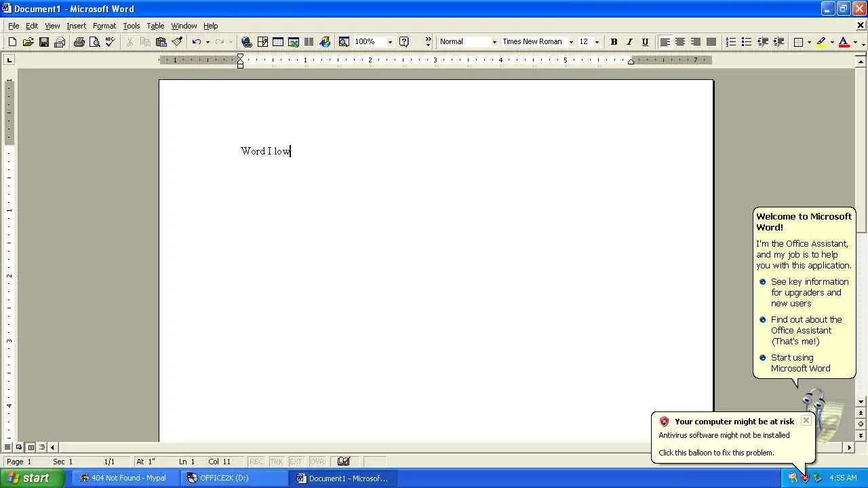The height and width of the screenshot is (488, 868).
Task: Expand the Border style dropdown arrow
Action: (x=809, y=42)
